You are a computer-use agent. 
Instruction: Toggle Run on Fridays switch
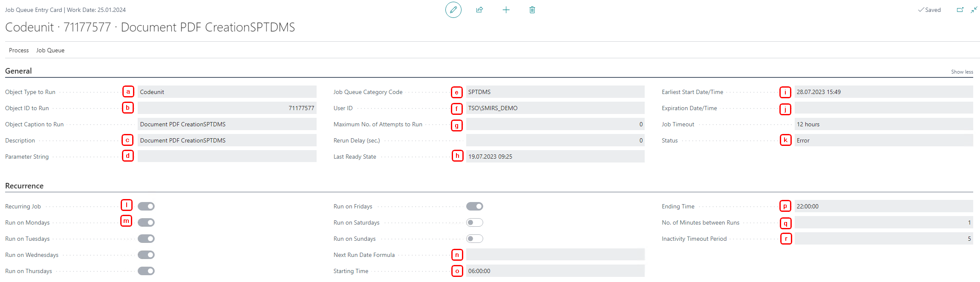(475, 206)
